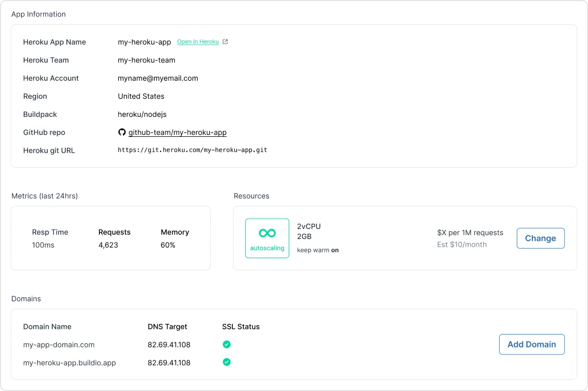Open the 'Open in Heroku' link
The height and width of the screenshot is (391, 588).
pos(198,42)
